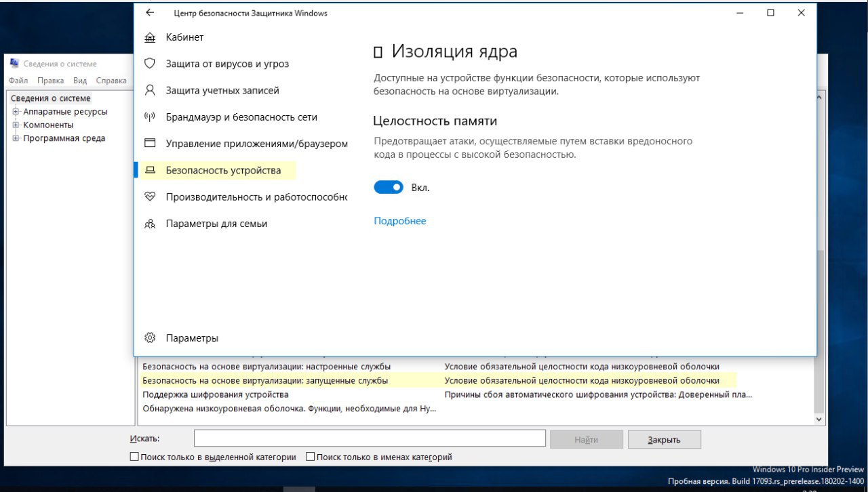
Task: Click the laptop icon for device security
Action: 151,170
